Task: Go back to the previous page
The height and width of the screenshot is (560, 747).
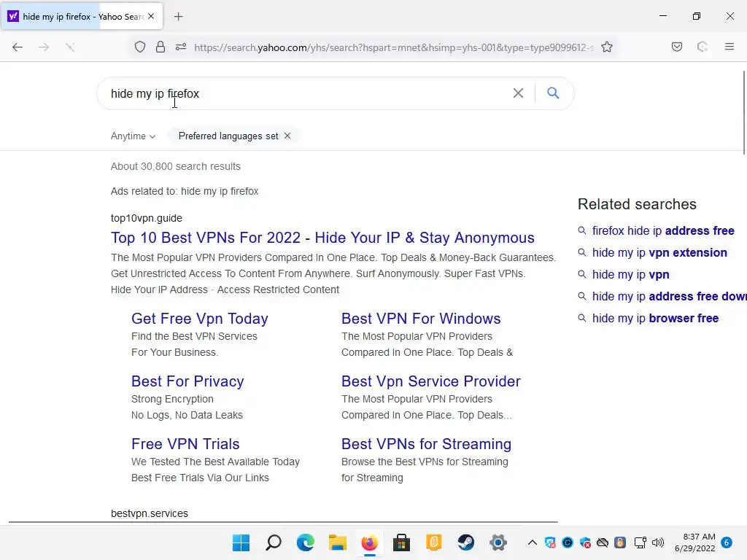Action: point(18,47)
